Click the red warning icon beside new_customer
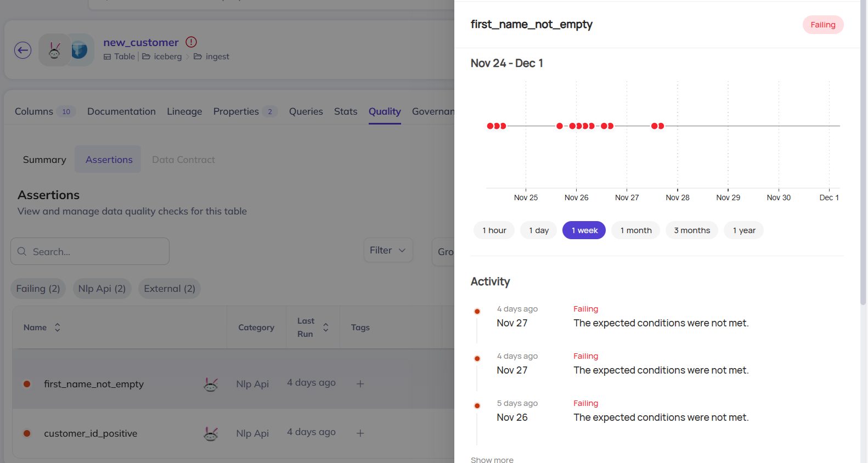This screenshot has height=463, width=868. [191, 42]
